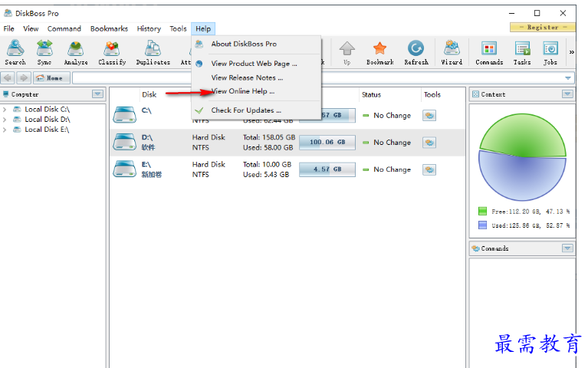Open the Commands toolbar icon
The height and width of the screenshot is (368, 588).
[489, 53]
